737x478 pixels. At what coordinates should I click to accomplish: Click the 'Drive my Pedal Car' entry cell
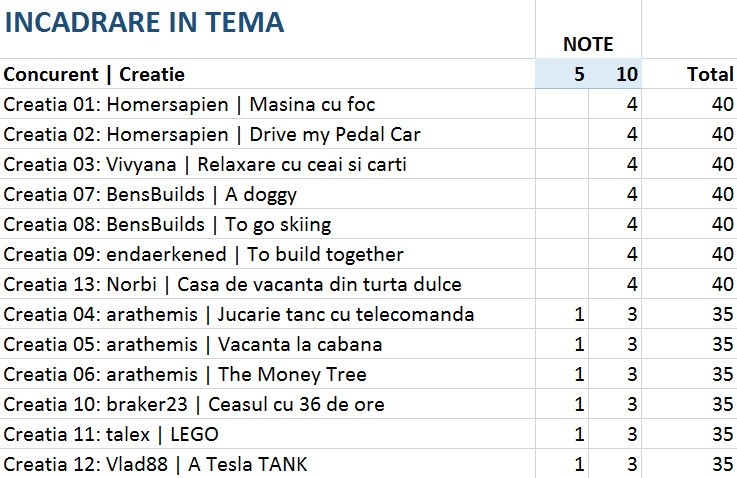[x=213, y=134]
